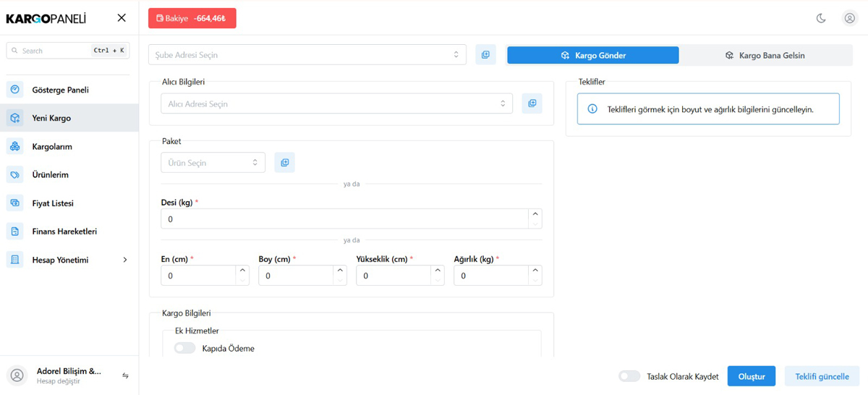Click the Ağırlık (kg) input field
The image size is (868, 395).
(492, 276)
